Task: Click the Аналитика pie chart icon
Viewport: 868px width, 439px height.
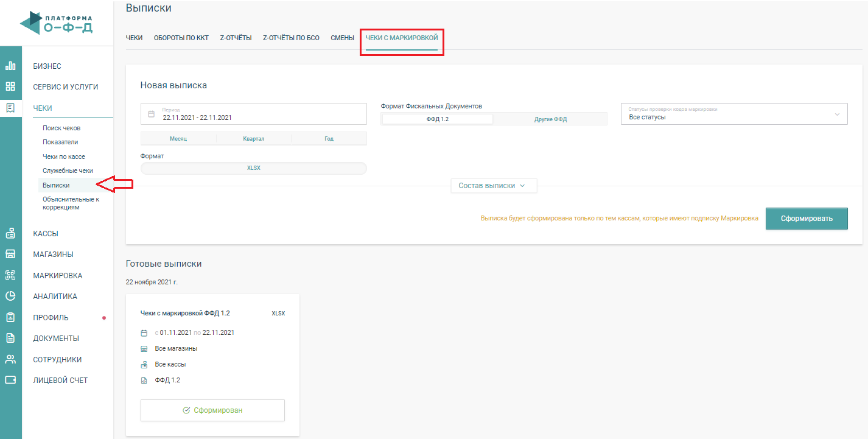Action: 10,297
